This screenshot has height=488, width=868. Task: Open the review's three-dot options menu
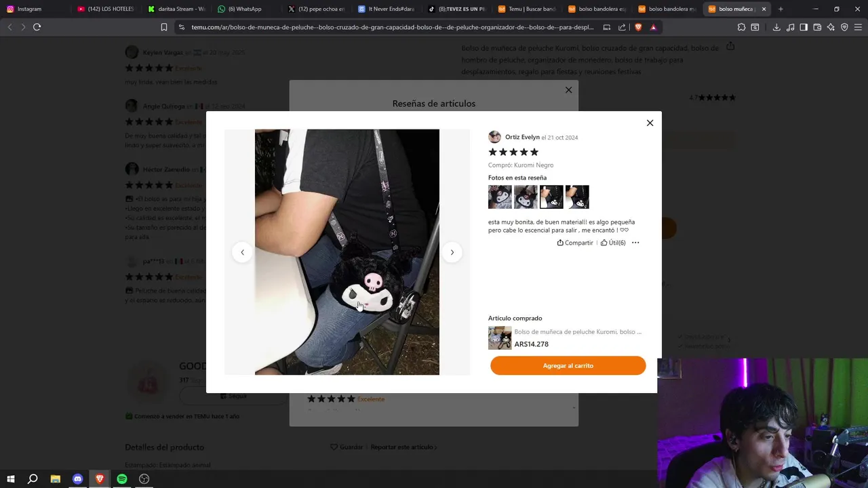(635, 243)
